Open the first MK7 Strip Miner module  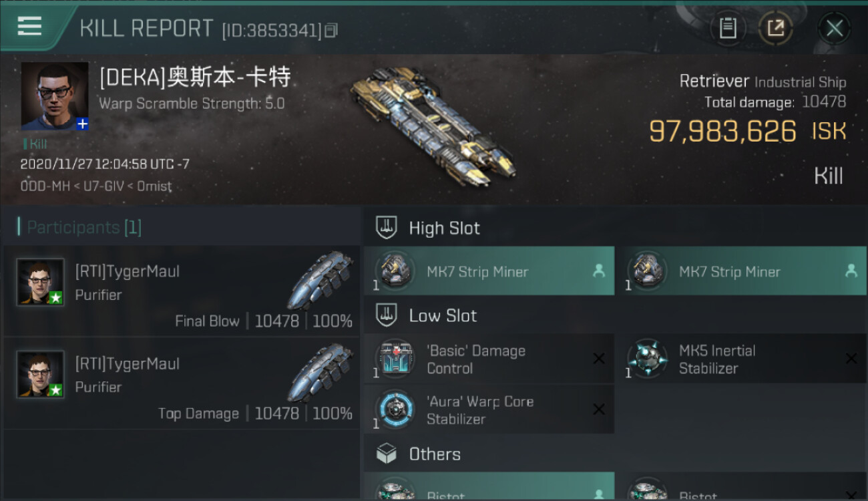[x=489, y=271]
